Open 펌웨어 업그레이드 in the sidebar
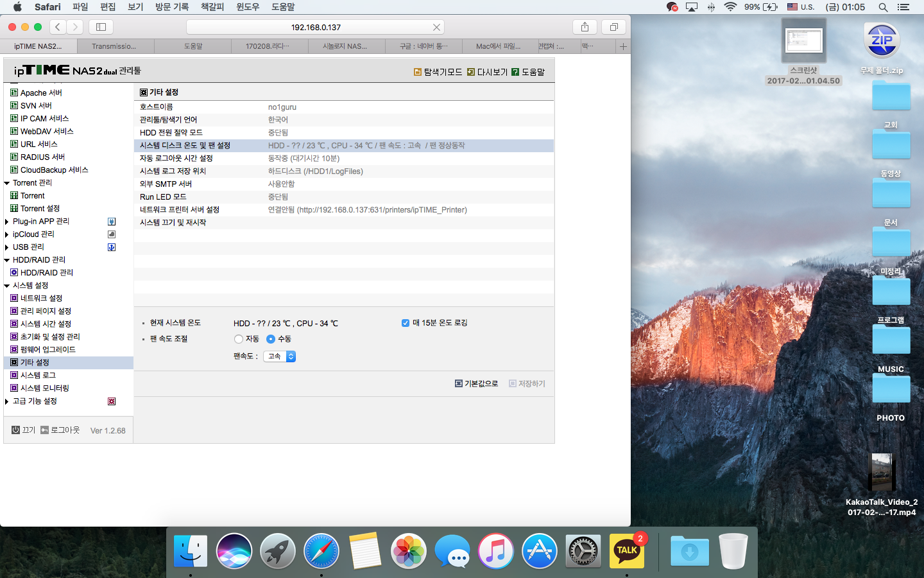This screenshot has height=578, width=924. tap(47, 350)
